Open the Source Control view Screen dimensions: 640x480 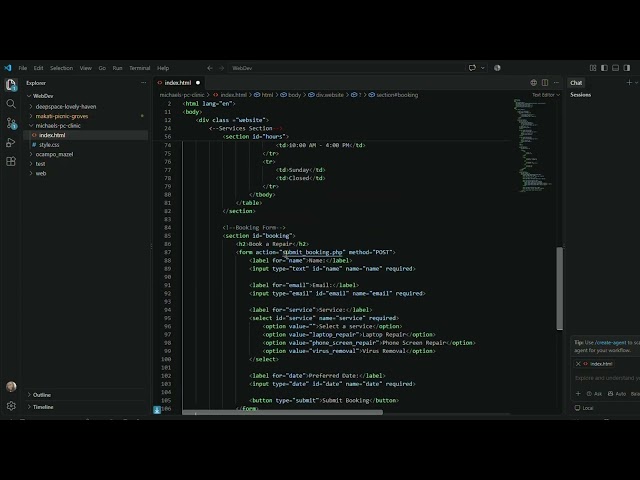[11, 123]
